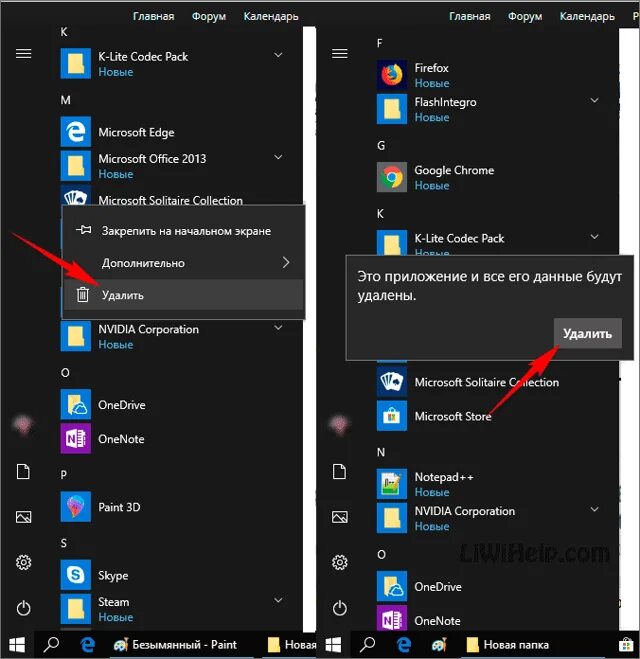
Task: Open the Settings gear in the left Start menu
Action: coord(24,562)
